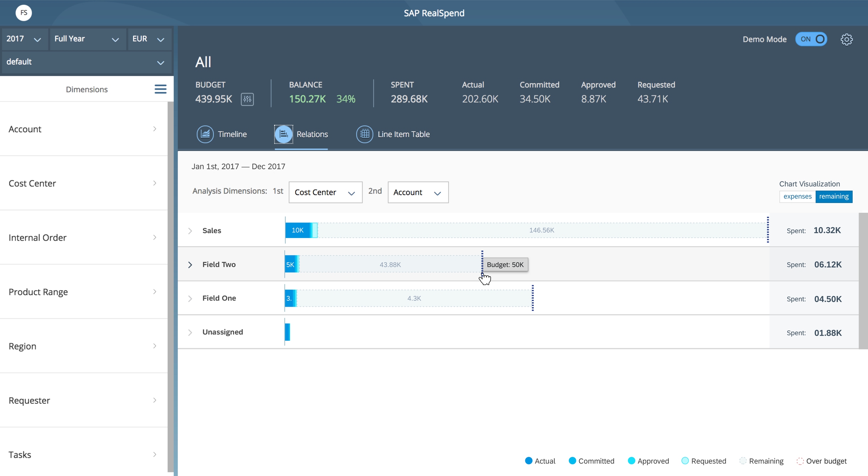The height and width of the screenshot is (476, 868).
Task: Turn off Demo Mode switch
Action: coord(811,39)
